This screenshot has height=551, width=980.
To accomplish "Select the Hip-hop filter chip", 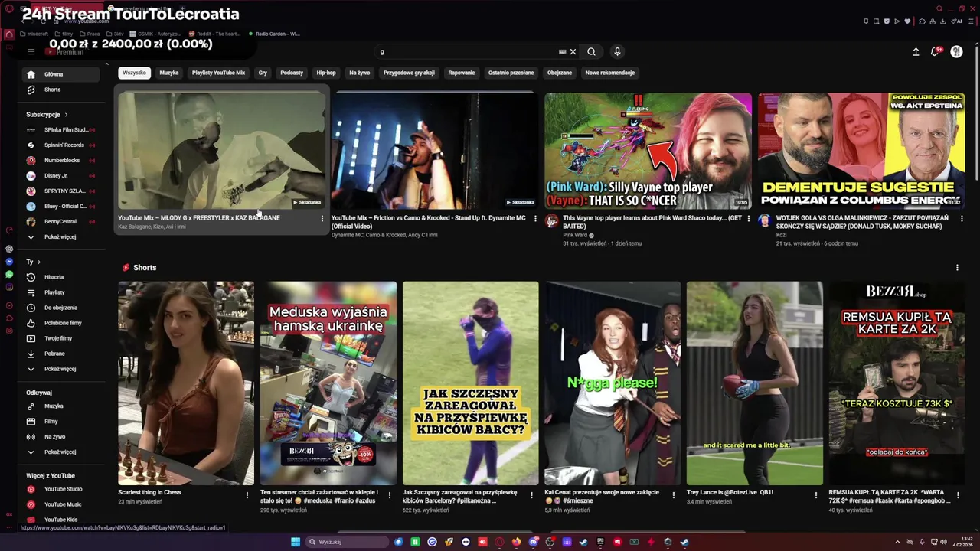I will tap(326, 73).
